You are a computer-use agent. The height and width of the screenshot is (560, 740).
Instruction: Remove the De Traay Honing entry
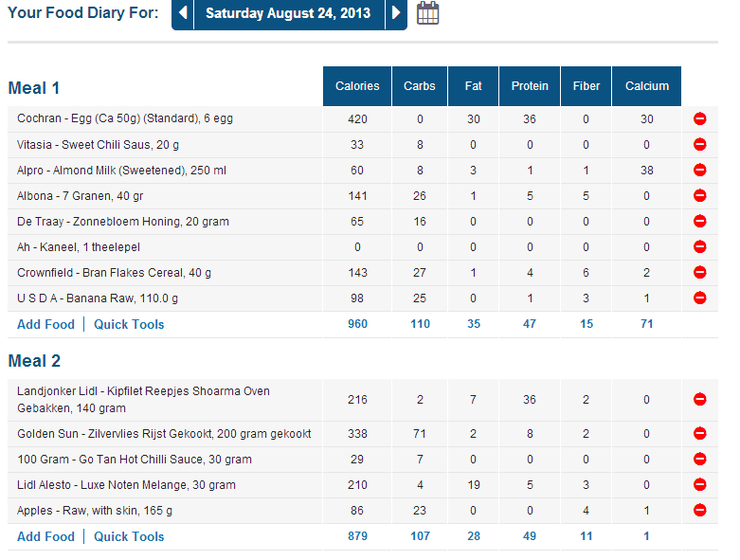[x=700, y=222]
